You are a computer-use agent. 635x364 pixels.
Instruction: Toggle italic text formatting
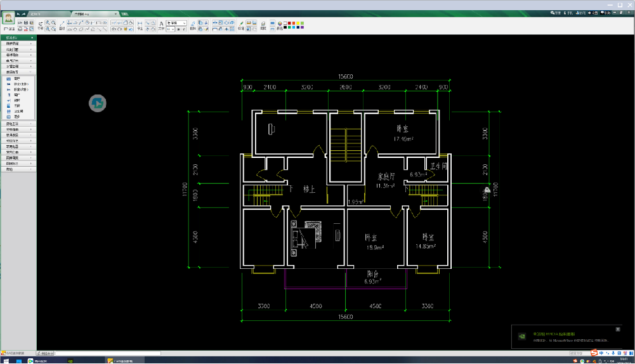coord(184,29)
